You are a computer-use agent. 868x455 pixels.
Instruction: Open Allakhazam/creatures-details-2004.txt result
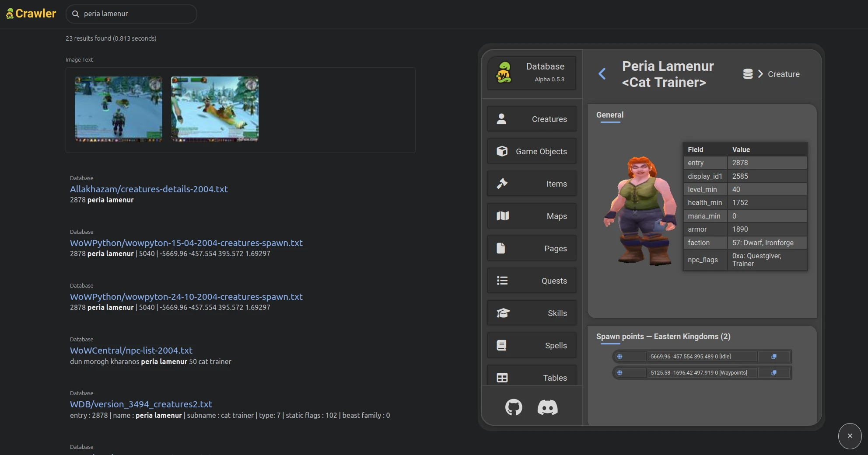coord(149,189)
